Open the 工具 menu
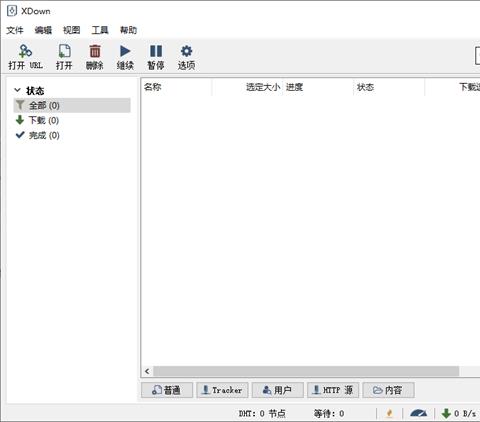 pyautogui.click(x=100, y=30)
